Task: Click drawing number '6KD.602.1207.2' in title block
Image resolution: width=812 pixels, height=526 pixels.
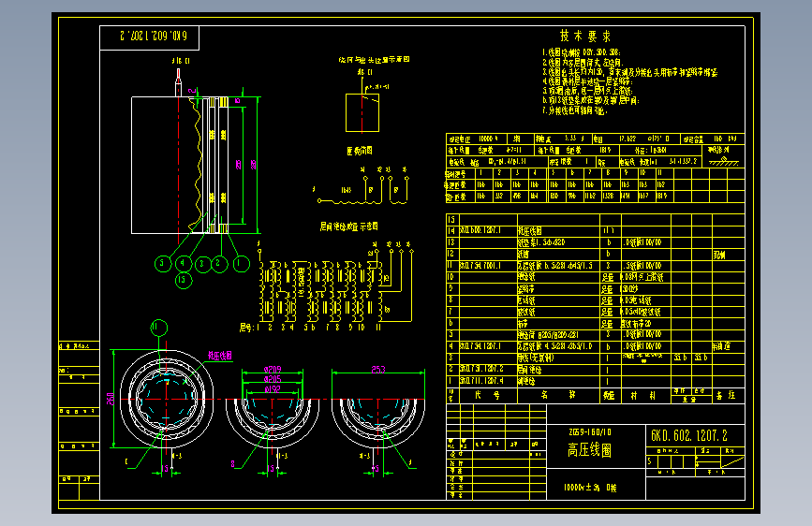Action: (x=688, y=435)
